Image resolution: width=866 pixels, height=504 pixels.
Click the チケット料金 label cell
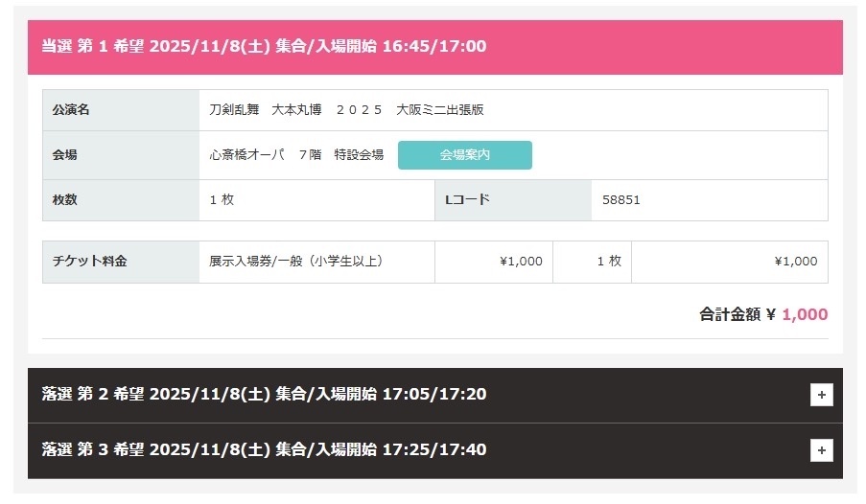pos(89,262)
